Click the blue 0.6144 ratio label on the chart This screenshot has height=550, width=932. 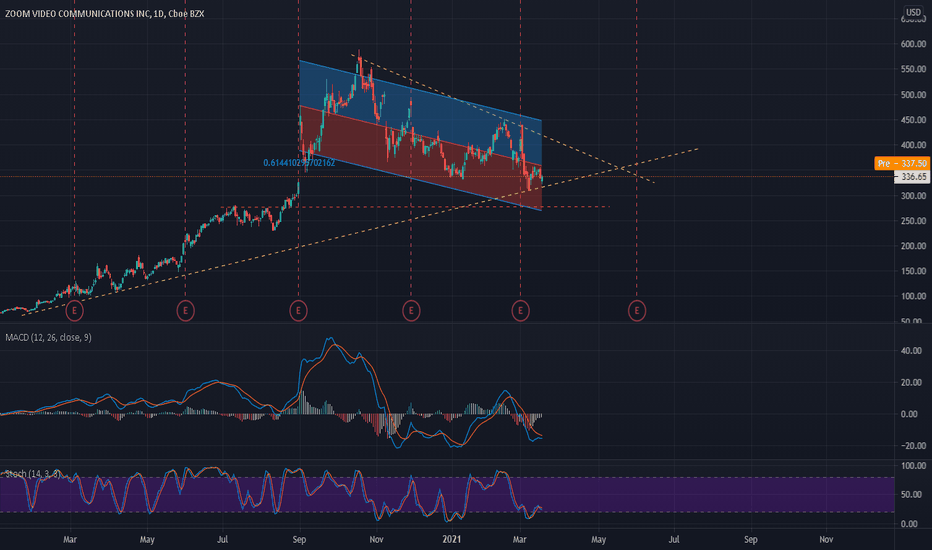click(299, 162)
